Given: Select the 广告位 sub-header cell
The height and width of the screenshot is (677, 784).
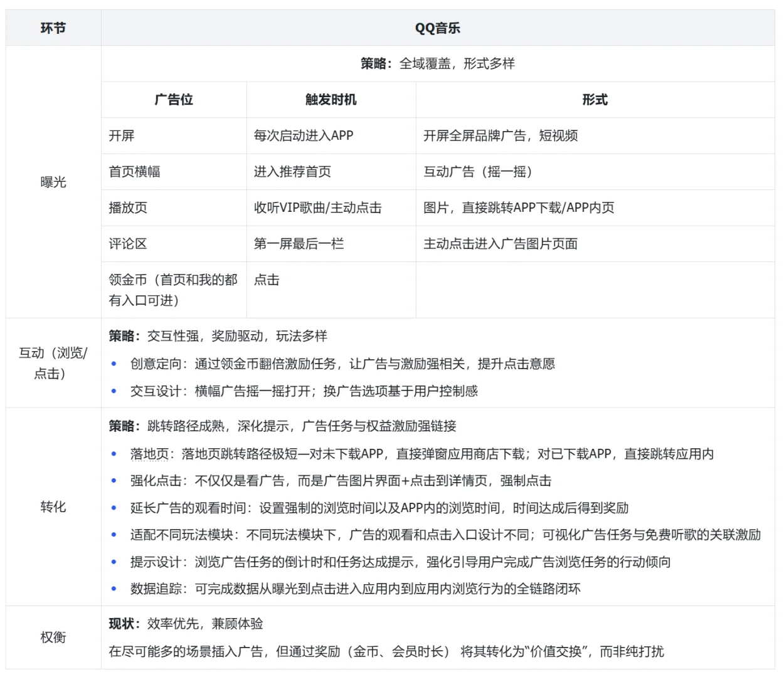Looking at the screenshot, I should (x=172, y=100).
